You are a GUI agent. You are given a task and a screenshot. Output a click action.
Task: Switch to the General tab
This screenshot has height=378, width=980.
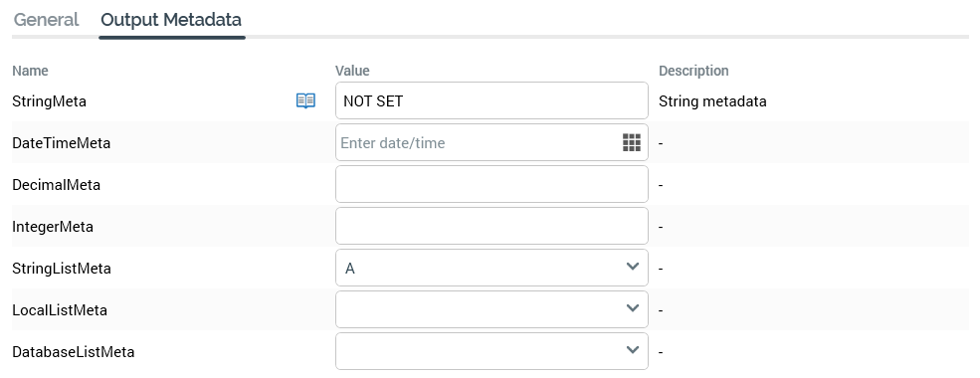46,20
